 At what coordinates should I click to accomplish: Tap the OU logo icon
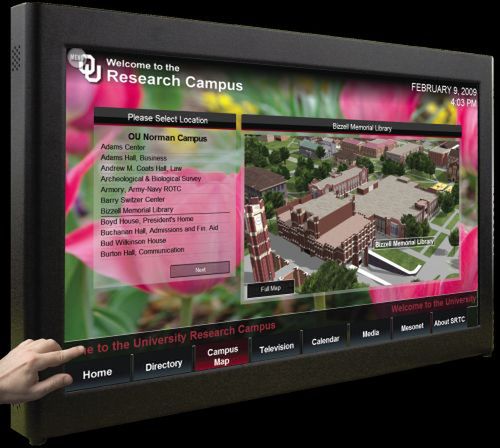coord(91,69)
